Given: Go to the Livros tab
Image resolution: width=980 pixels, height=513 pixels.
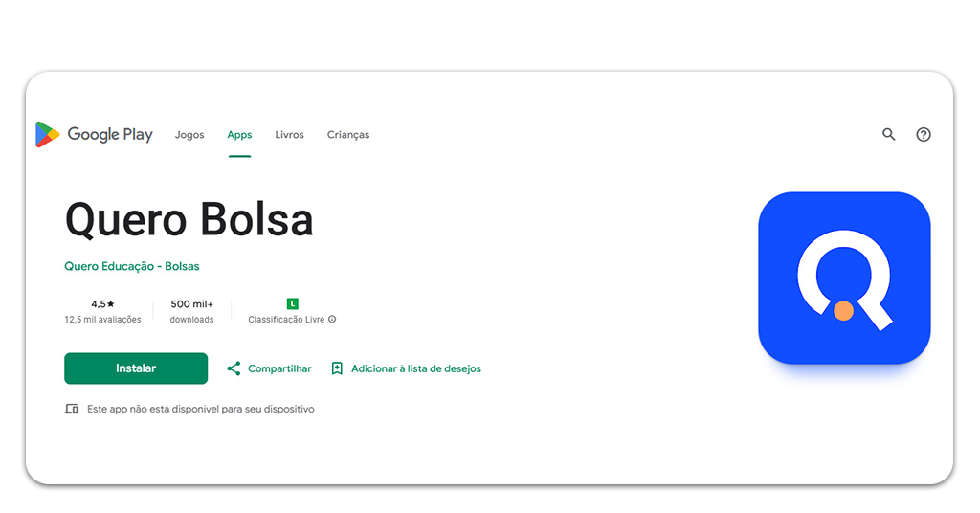Looking at the screenshot, I should click(289, 135).
